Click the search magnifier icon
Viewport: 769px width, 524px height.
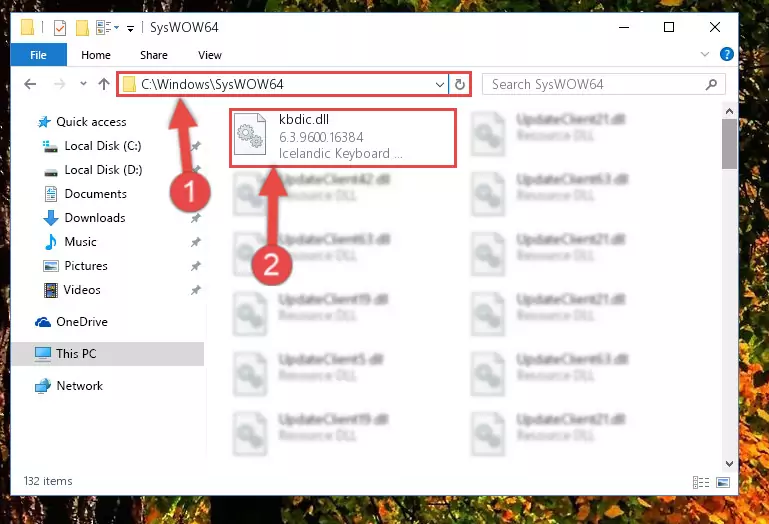[x=711, y=84]
